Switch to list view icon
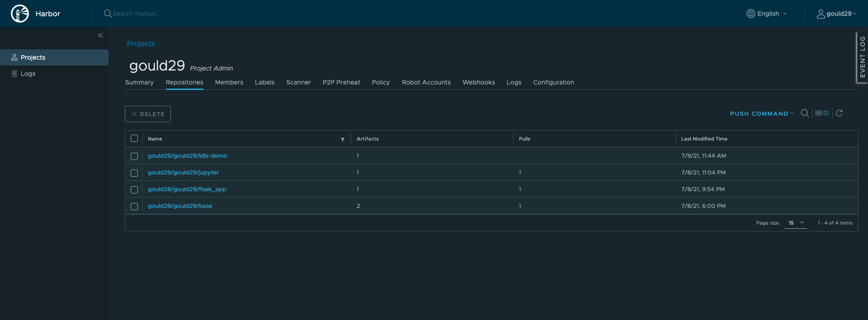 click(x=826, y=113)
